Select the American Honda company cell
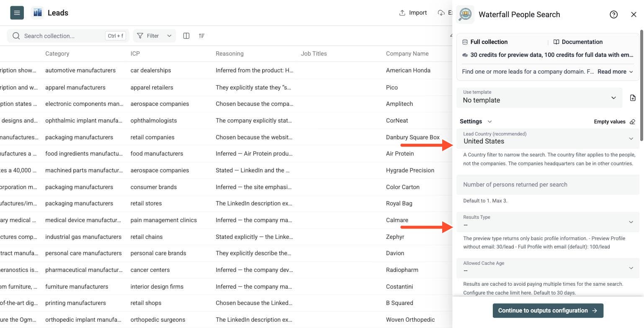The image size is (644, 328). 408,70
